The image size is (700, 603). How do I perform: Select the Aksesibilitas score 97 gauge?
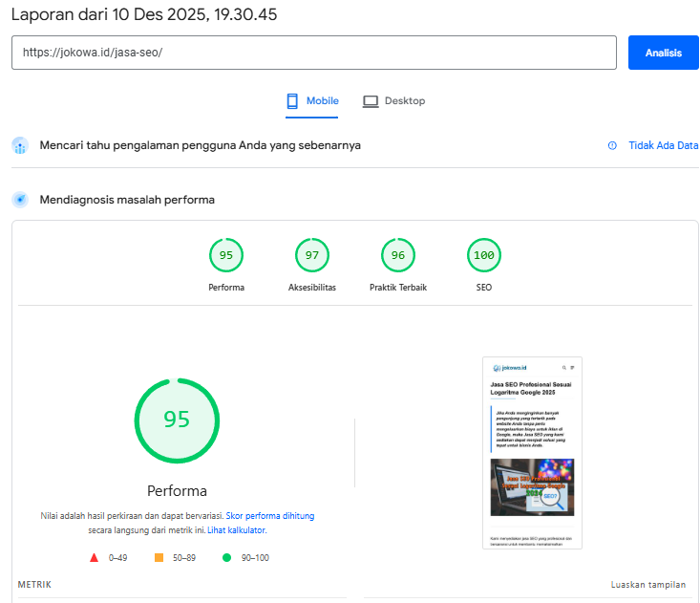pos(312,255)
